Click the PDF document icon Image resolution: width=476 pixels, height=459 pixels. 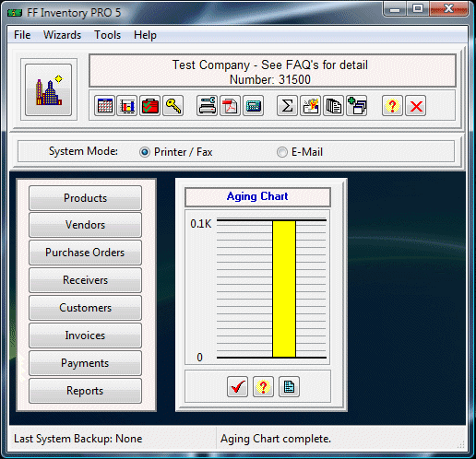[231, 106]
